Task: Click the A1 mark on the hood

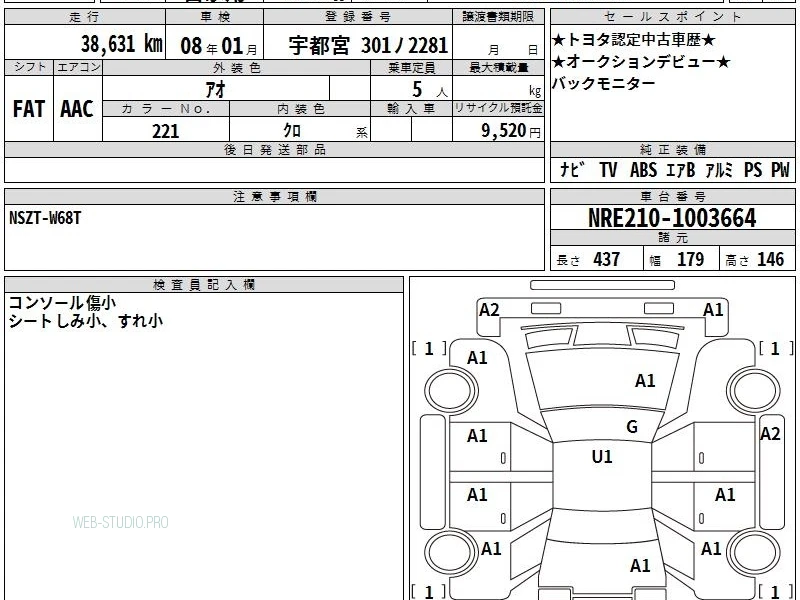Action: pyautogui.click(x=645, y=381)
